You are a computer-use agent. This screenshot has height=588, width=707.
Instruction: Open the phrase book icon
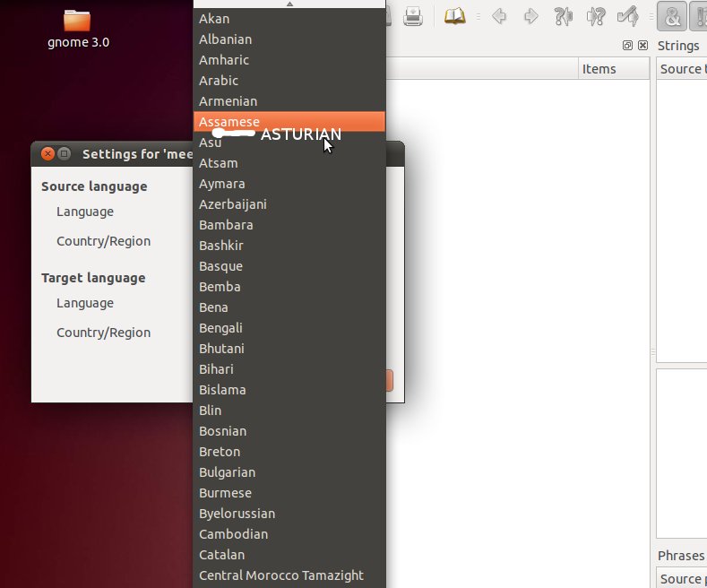pos(455,16)
